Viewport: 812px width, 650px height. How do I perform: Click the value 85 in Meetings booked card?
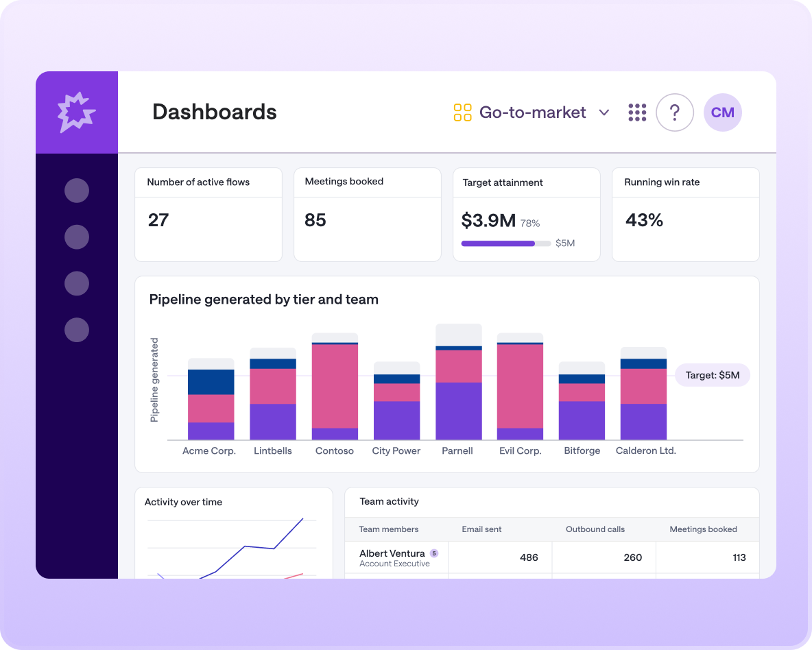click(x=315, y=220)
